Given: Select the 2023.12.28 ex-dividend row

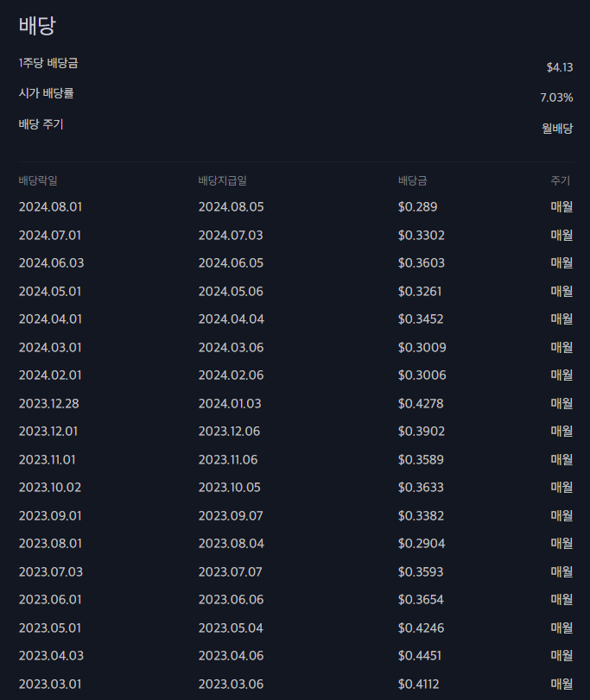Looking at the screenshot, I should pyautogui.click(x=295, y=404).
